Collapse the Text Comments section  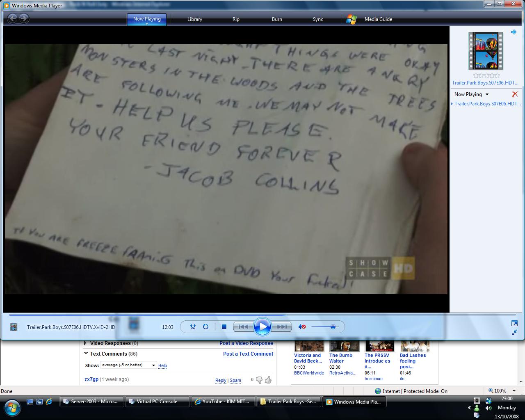[x=86, y=354]
